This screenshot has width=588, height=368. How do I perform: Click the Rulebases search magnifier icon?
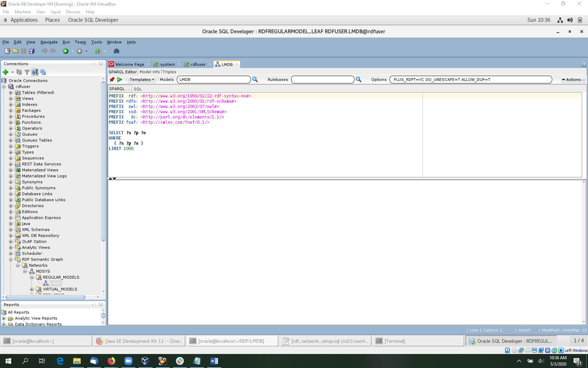[359, 80]
